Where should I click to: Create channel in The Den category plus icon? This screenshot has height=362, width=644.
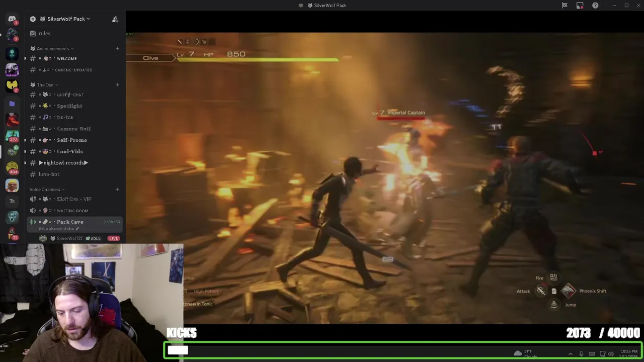(x=117, y=85)
